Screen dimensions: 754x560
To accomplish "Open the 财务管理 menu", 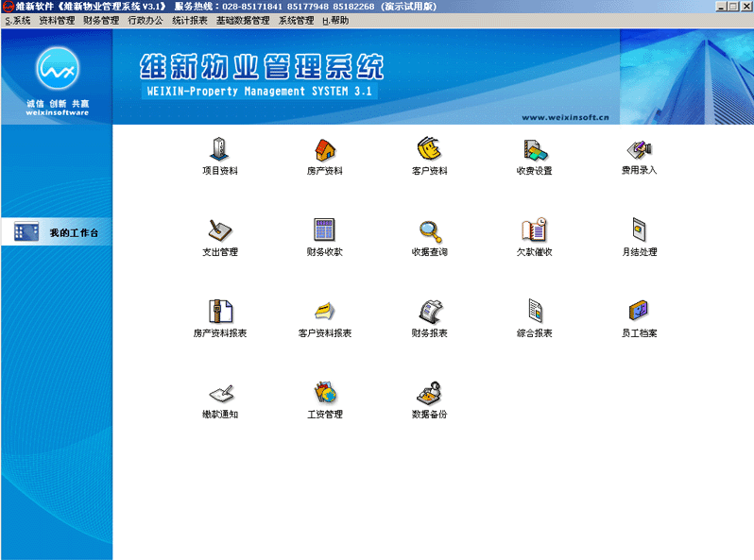I will pos(101,21).
